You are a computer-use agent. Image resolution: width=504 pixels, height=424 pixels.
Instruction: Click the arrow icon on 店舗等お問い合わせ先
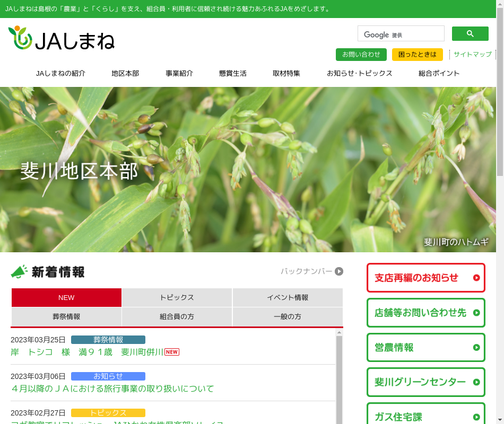pos(476,313)
